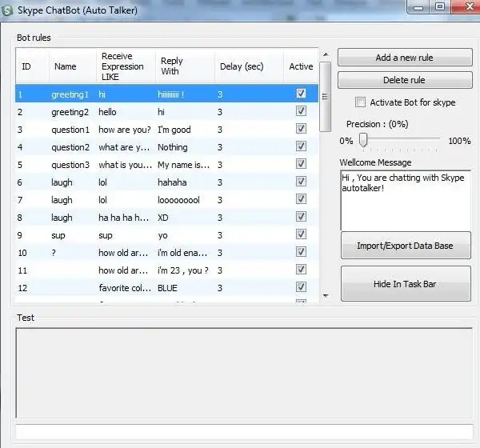This screenshot has height=448, width=480.
Task: Click the 'XD' reply cell
Action: [163, 218]
